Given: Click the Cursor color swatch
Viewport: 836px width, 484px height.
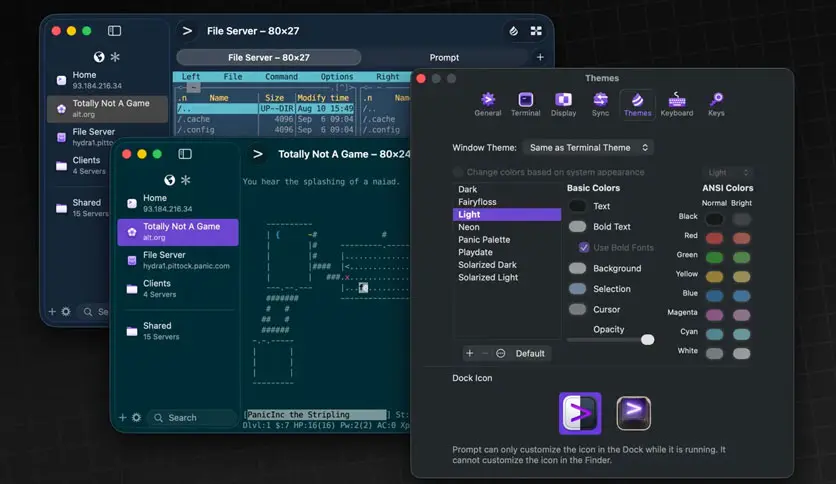Looking at the screenshot, I should click(577, 309).
